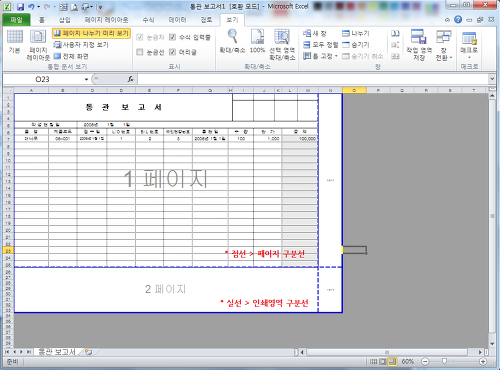Open Undo history dropdown arrow
The image size is (500, 370).
(39, 7)
